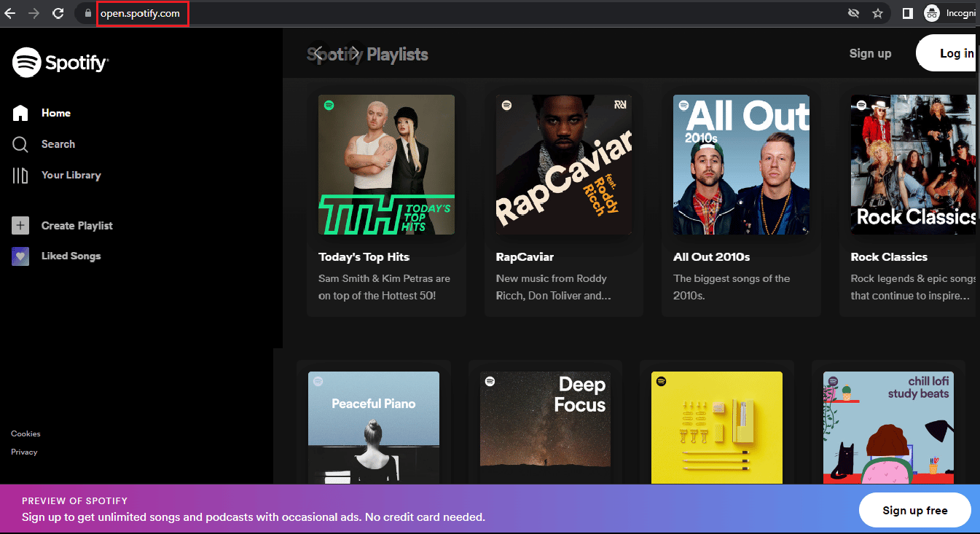The image size is (980, 534).
Task: Click the Incognito profile icon
Action: [x=931, y=13]
